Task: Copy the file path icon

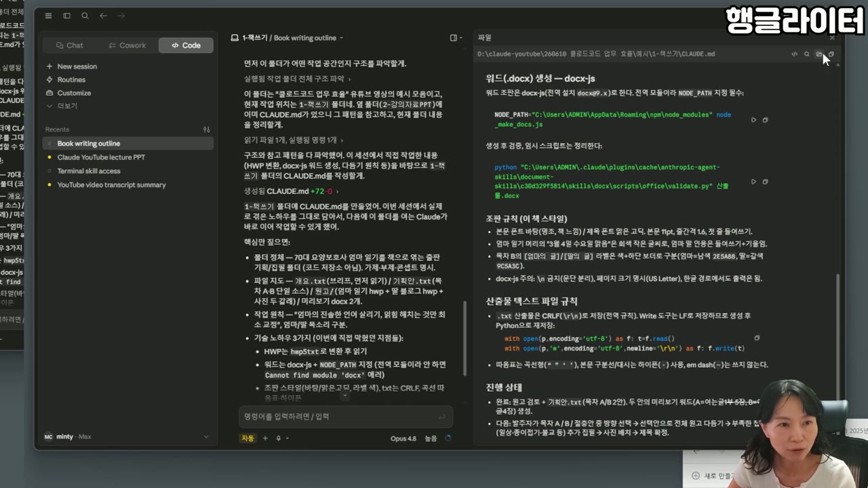Action: coord(831,54)
